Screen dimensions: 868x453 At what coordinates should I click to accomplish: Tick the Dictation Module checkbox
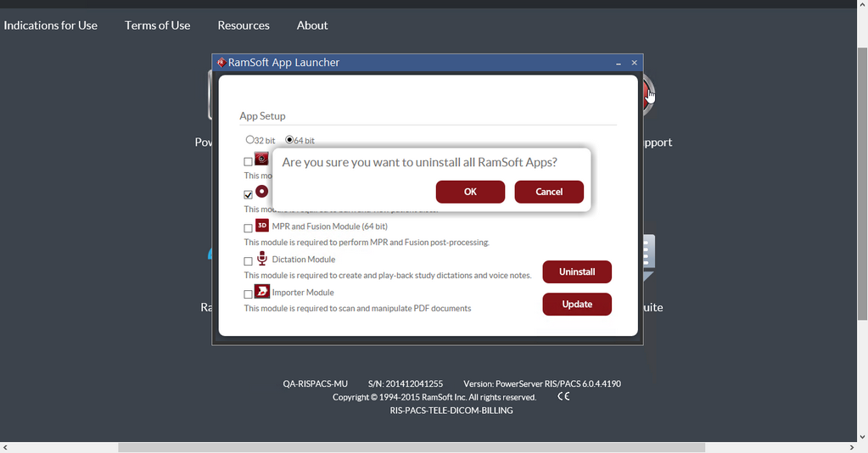click(248, 261)
